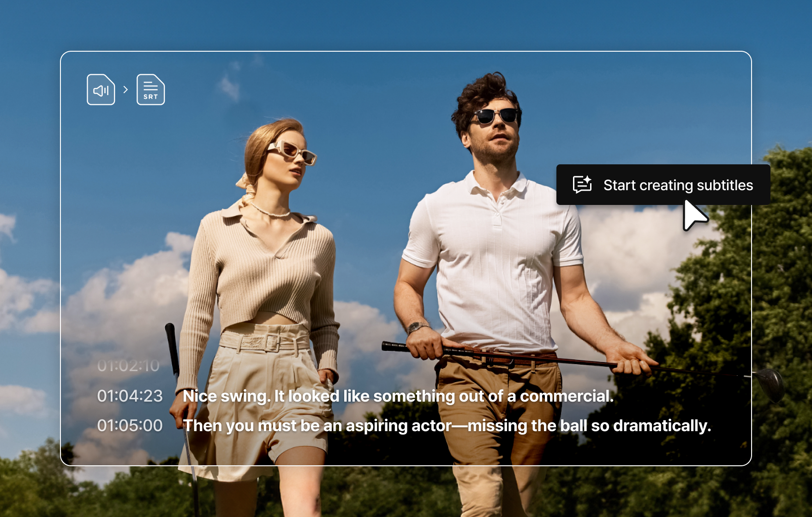Select the faded 01:02:10 timestamp
The image size is (812, 517).
pos(128,366)
